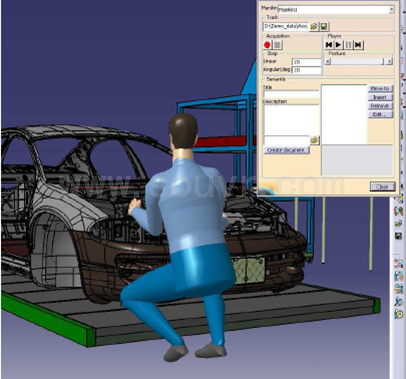Click the Edit... button

(x=380, y=115)
